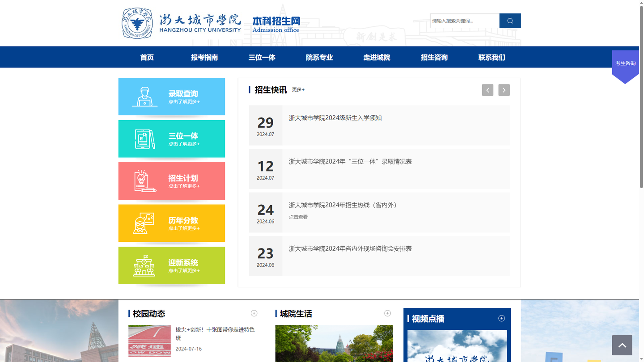Screen dimensions: 644x362
Task: Open 2024级新生入学须知 news item
Action: point(335,118)
